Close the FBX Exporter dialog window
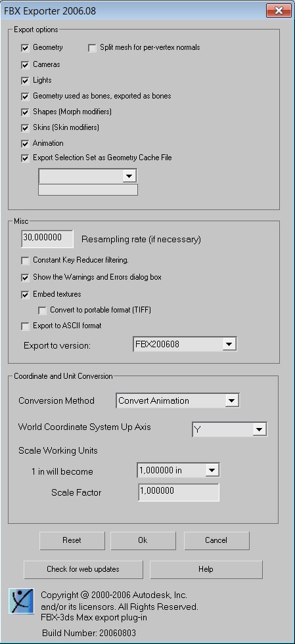The height and width of the screenshot is (644, 295). 279,11
